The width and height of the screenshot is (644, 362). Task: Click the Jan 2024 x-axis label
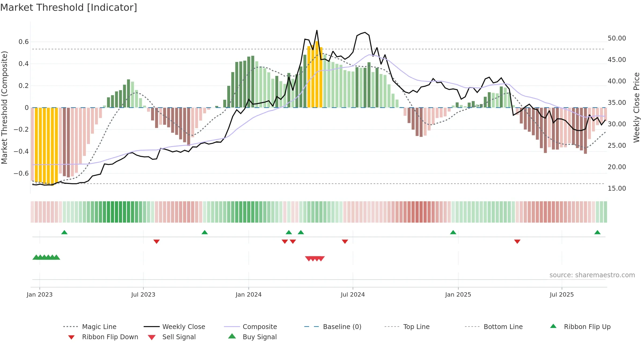tap(249, 295)
